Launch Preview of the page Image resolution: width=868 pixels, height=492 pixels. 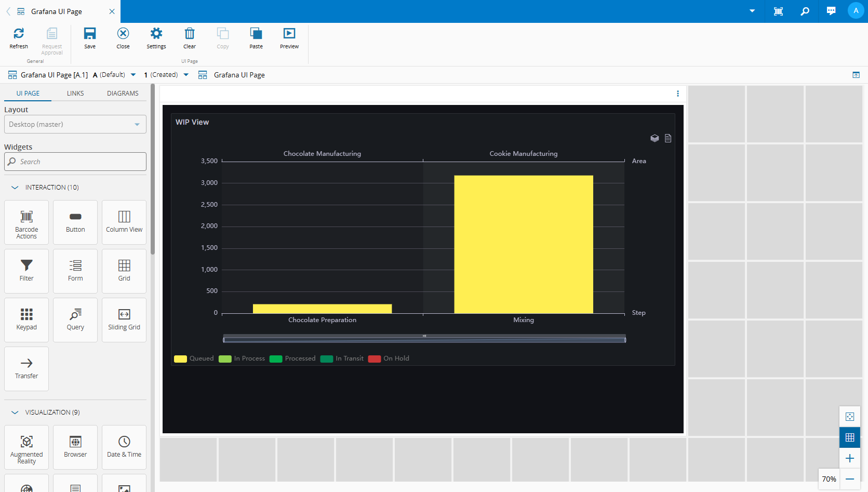(289, 34)
